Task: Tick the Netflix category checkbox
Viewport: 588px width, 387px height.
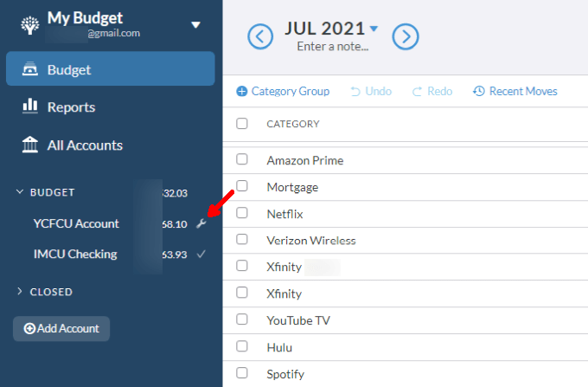Action: [242, 214]
